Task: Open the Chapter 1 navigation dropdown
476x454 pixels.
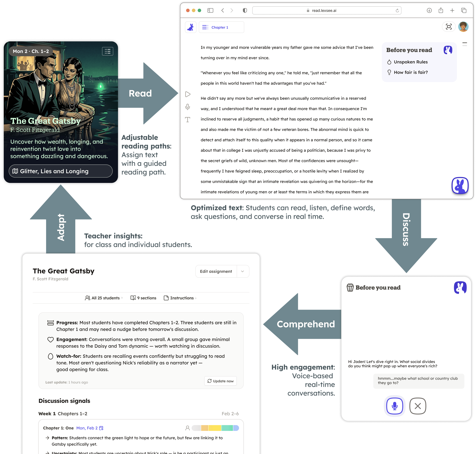Action: (x=221, y=27)
